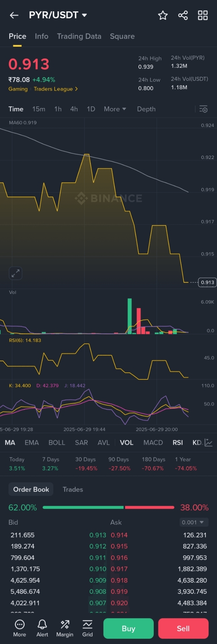The height and width of the screenshot is (644, 217).
Task: Open the More menu icon
Action: tap(20, 628)
